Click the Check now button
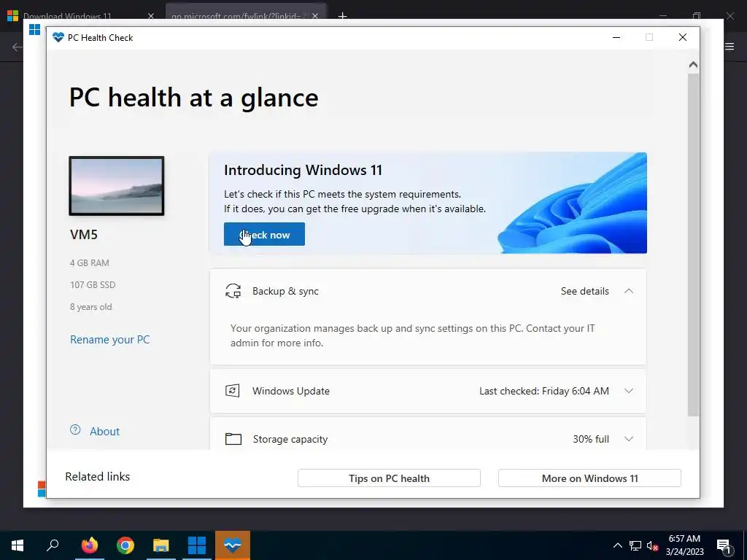Screen dimensions: 747x560 (x=264, y=234)
